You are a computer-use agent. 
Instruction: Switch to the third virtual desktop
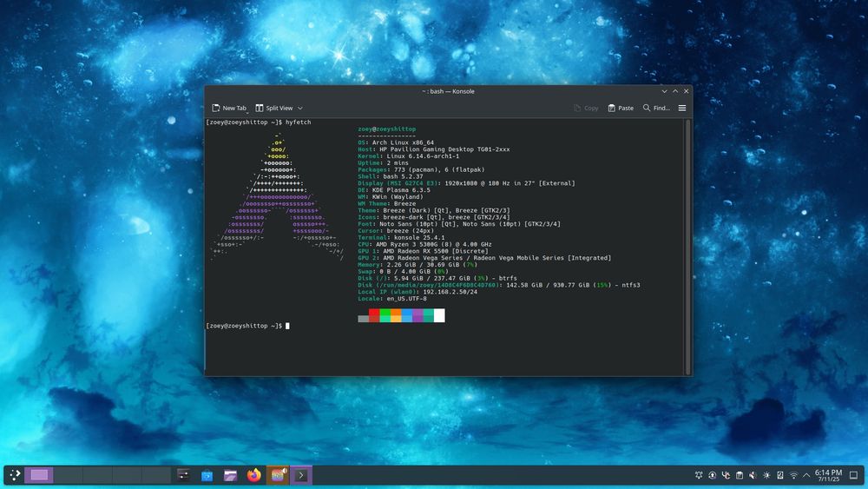point(97,474)
